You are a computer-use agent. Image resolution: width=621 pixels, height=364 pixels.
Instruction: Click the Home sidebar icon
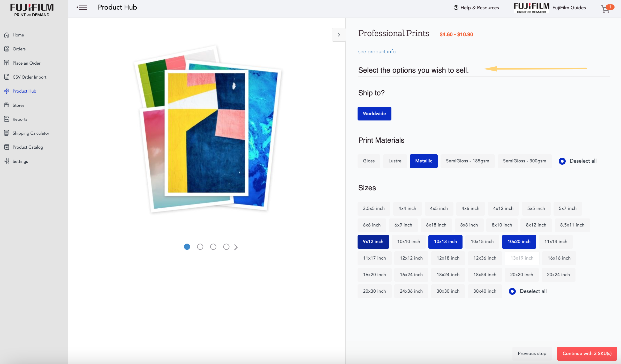(x=7, y=35)
